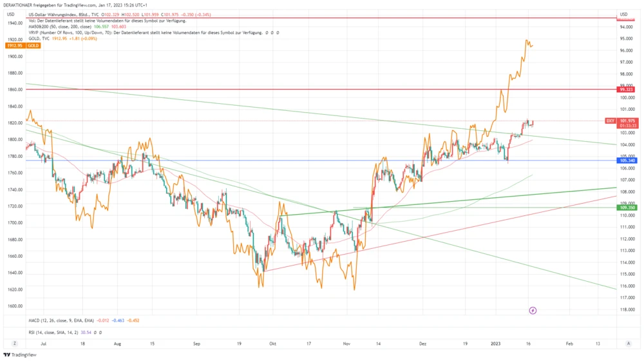Image resolution: width=644 pixels, height=361 pixels.
Task: Click the GOLD, TVC comparison legend
Action: click(62, 39)
